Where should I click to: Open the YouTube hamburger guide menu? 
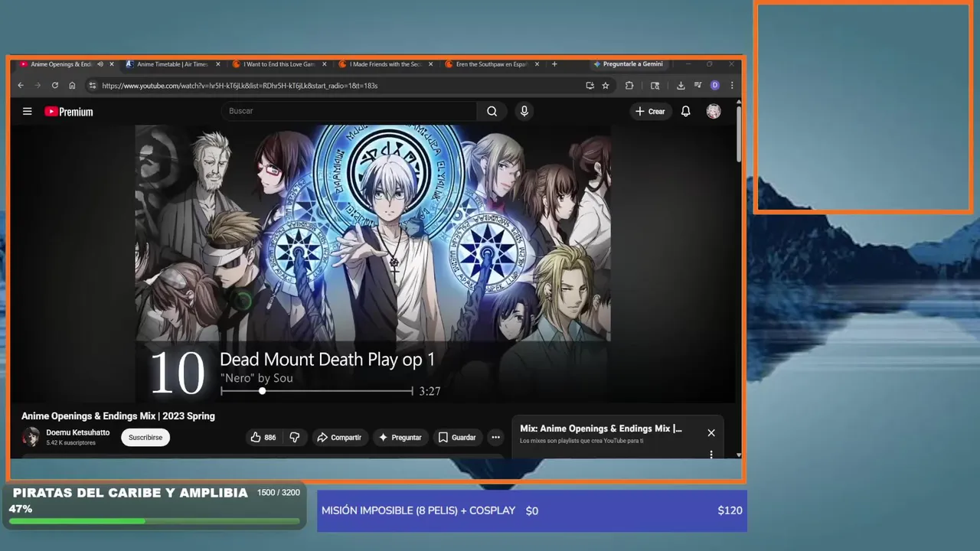tap(28, 112)
